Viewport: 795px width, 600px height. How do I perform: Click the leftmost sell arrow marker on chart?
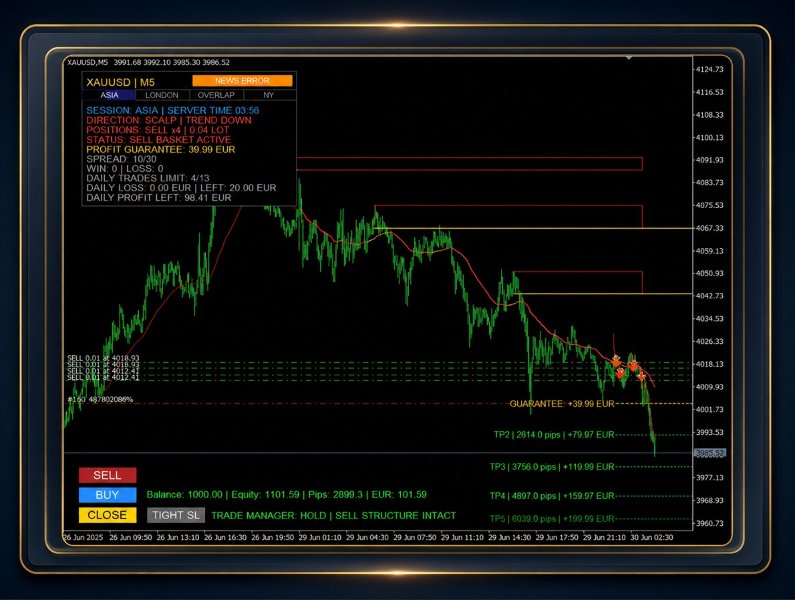pos(616,361)
